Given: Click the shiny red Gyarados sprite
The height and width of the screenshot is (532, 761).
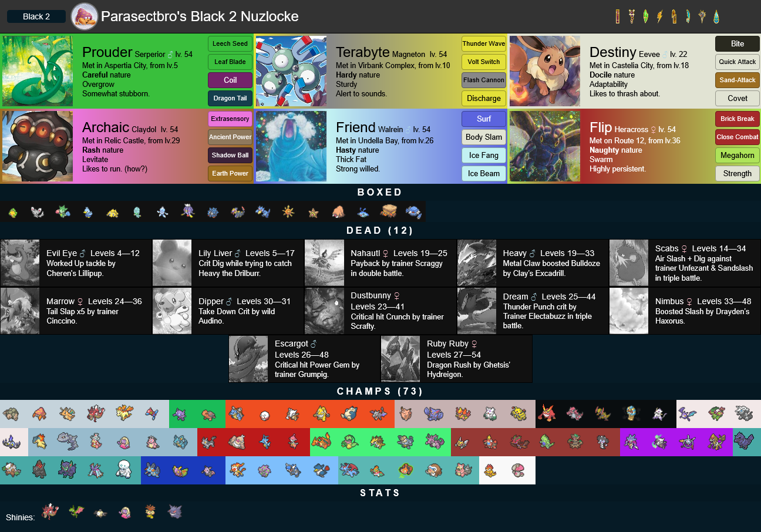Looking at the screenshot, I should [x=51, y=512].
